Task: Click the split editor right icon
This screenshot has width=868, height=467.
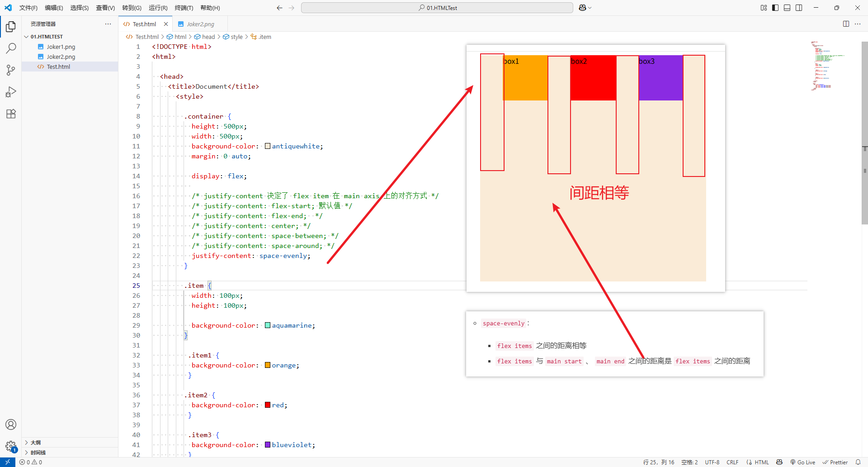Action: (846, 24)
